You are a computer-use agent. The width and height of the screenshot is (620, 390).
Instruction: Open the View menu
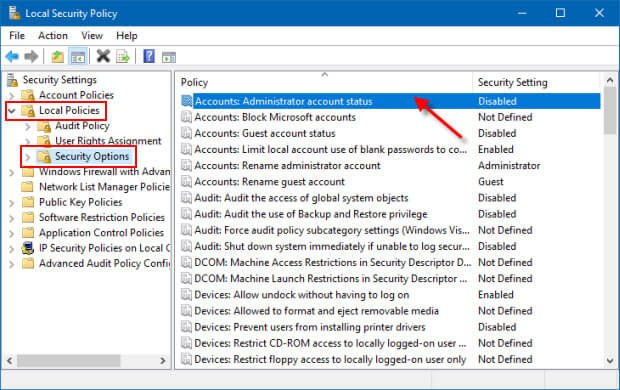92,36
